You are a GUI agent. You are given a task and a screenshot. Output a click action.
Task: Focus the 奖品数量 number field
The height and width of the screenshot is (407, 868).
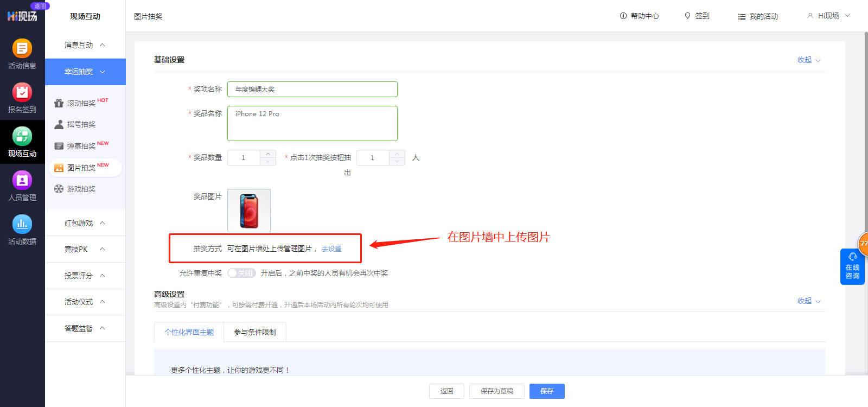[x=244, y=157]
